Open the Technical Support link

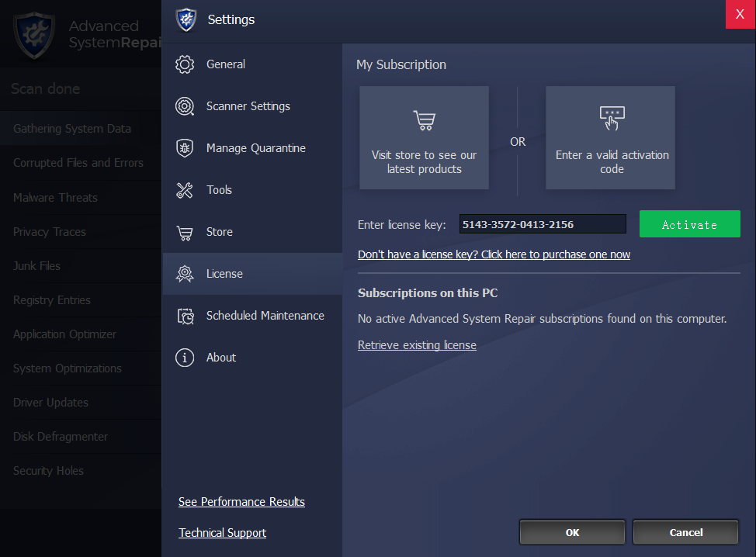(222, 532)
